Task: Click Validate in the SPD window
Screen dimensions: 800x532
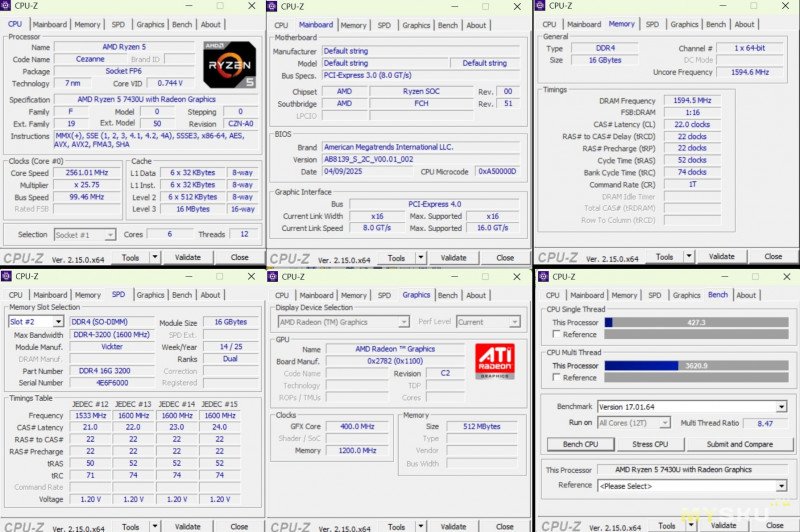Action: pyautogui.click(x=188, y=526)
